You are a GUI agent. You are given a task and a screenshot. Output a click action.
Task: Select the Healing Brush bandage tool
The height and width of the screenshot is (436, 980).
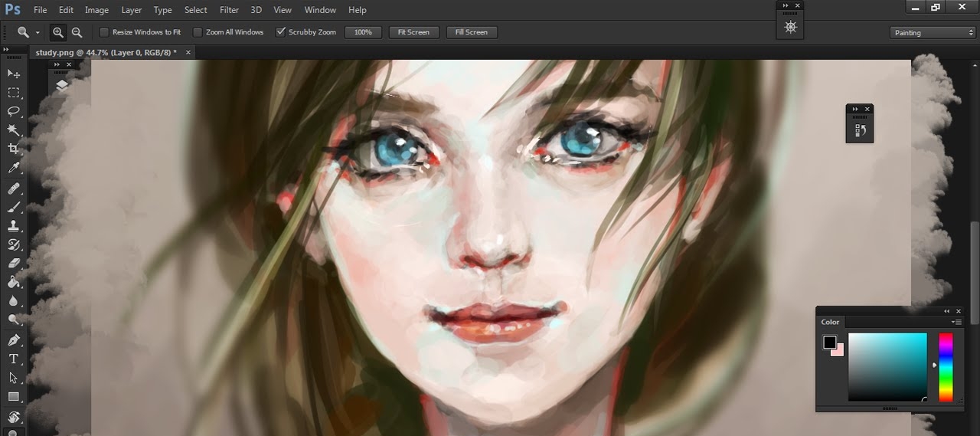click(14, 188)
